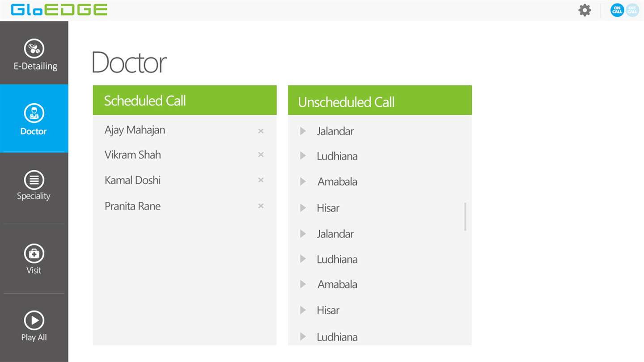Delete Pranita Rane scheduled call
This screenshot has height=362, width=644.
(x=261, y=206)
